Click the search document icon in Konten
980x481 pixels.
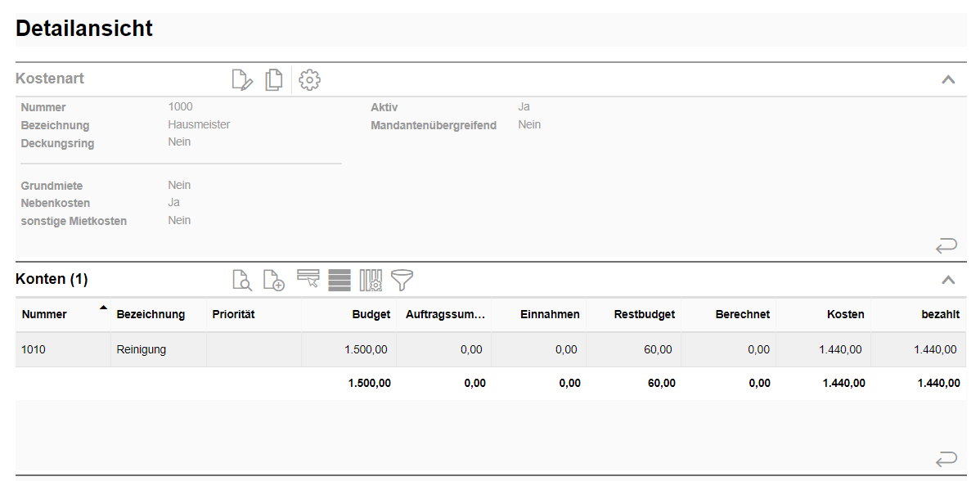[x=242, y=280]
